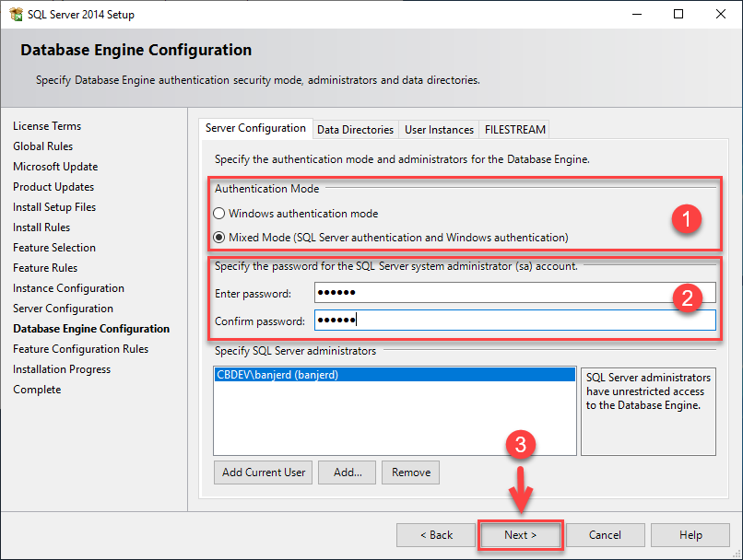Maximize the SQL Server Setup window
The image size is (743, 560).
678,14
